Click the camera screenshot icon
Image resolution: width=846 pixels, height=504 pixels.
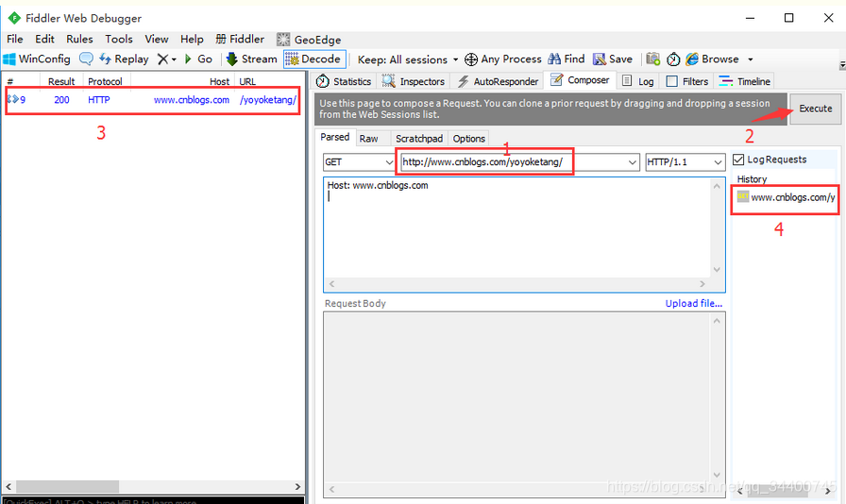[652, 59]
